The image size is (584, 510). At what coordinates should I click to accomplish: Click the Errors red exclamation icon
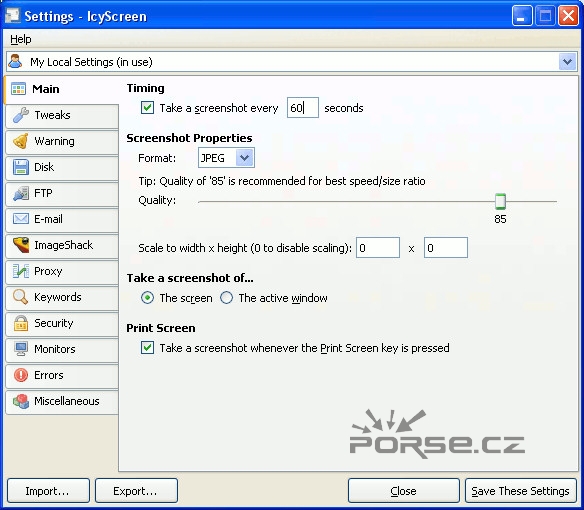[x=21, y=375]
